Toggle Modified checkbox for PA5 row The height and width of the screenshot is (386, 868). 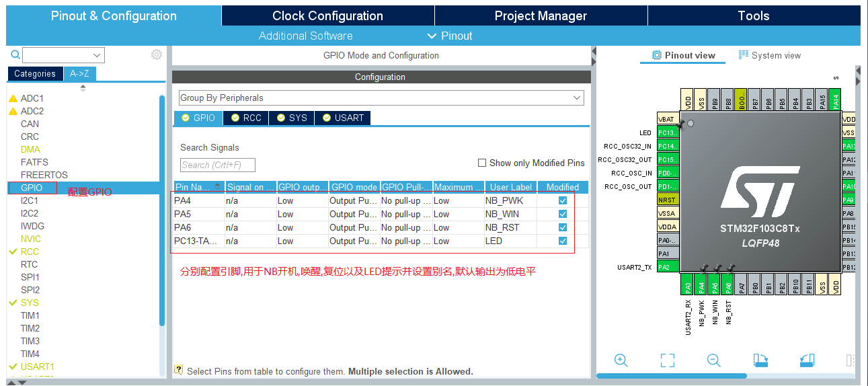point(563,214)
